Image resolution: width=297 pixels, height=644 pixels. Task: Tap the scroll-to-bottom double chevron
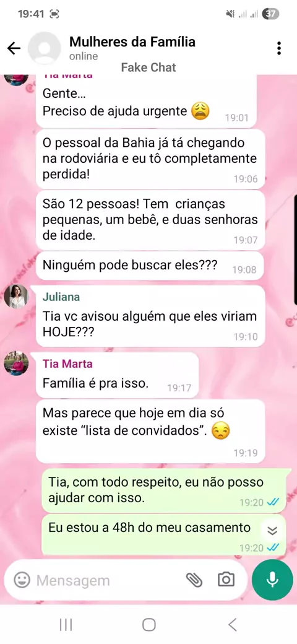click(272, 531)
